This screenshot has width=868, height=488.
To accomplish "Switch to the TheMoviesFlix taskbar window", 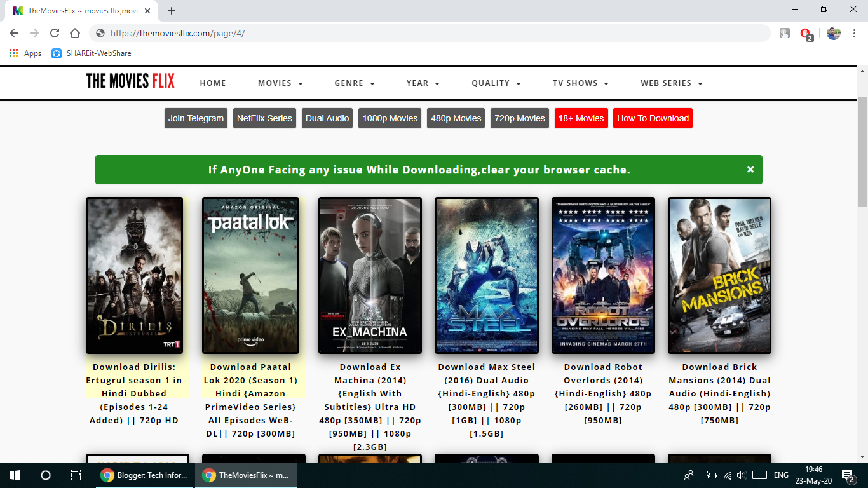I will (x=246, y=475).
